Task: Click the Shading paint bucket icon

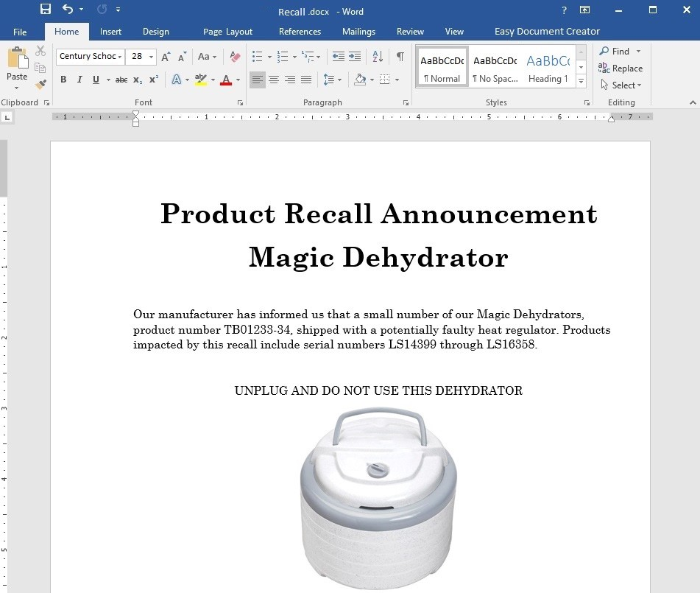Action: pos(360,80)
